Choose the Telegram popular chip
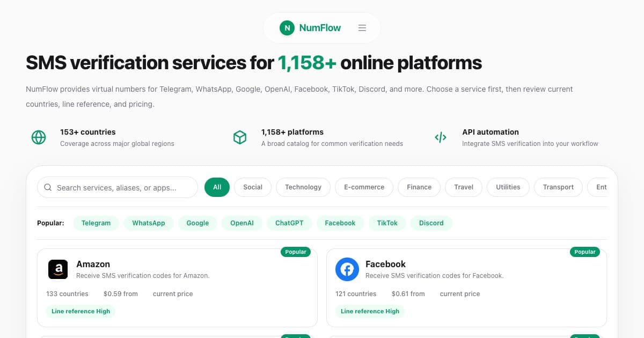This screenshot has height=338, width=644. click(96, 223)
